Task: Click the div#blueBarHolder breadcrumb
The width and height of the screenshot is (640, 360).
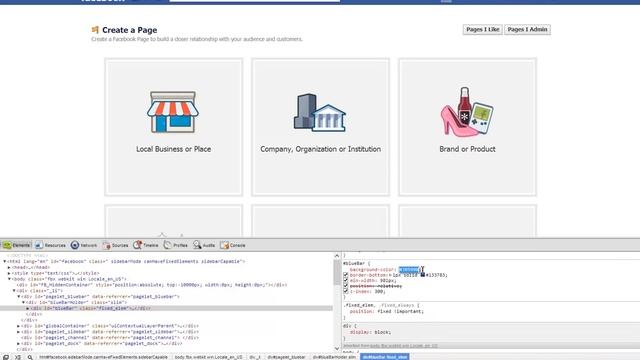Action: tap(334, 357)
